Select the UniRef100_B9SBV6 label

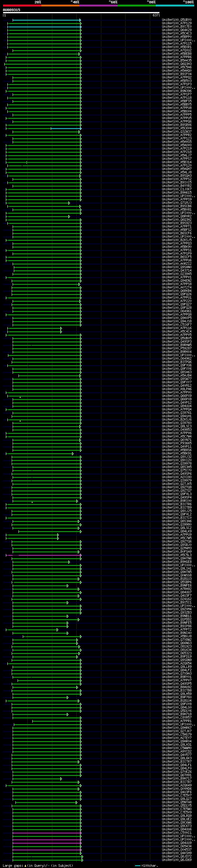177,125
